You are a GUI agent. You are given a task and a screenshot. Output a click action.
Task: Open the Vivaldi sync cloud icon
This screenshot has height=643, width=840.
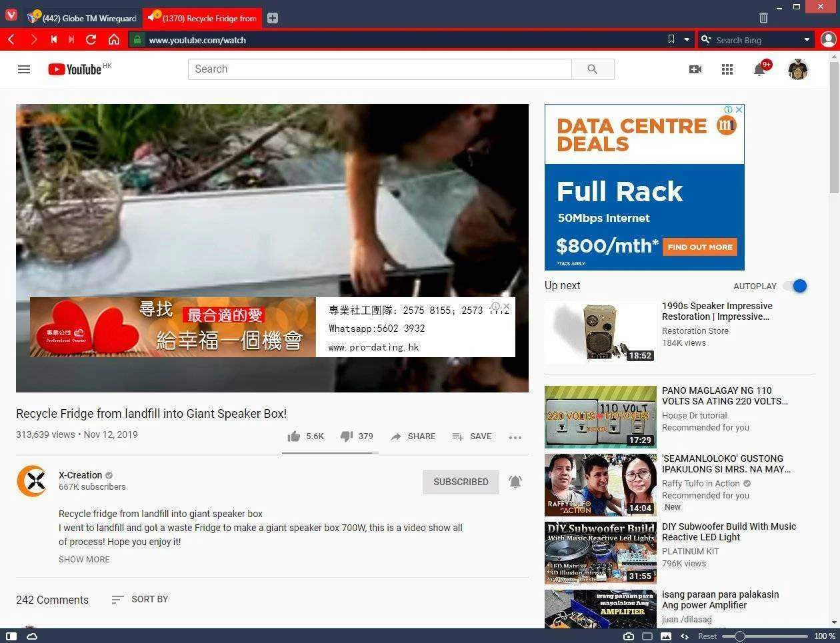[x=31, y=636]
